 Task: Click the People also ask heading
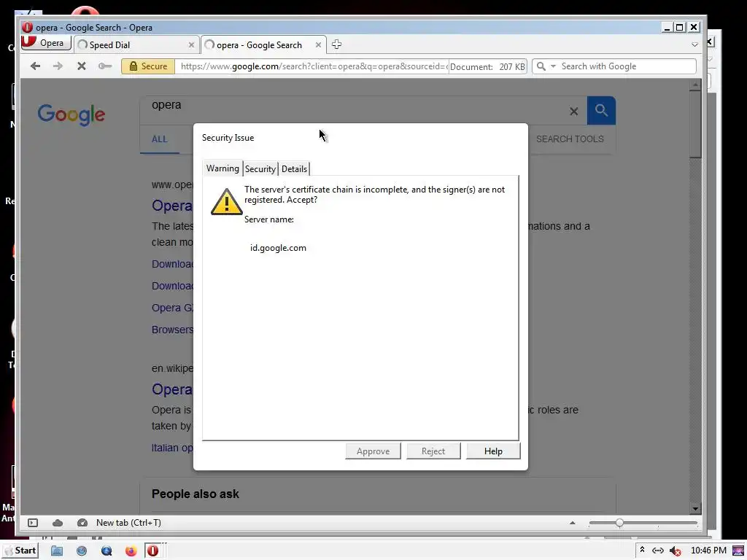tap(196, 494)
